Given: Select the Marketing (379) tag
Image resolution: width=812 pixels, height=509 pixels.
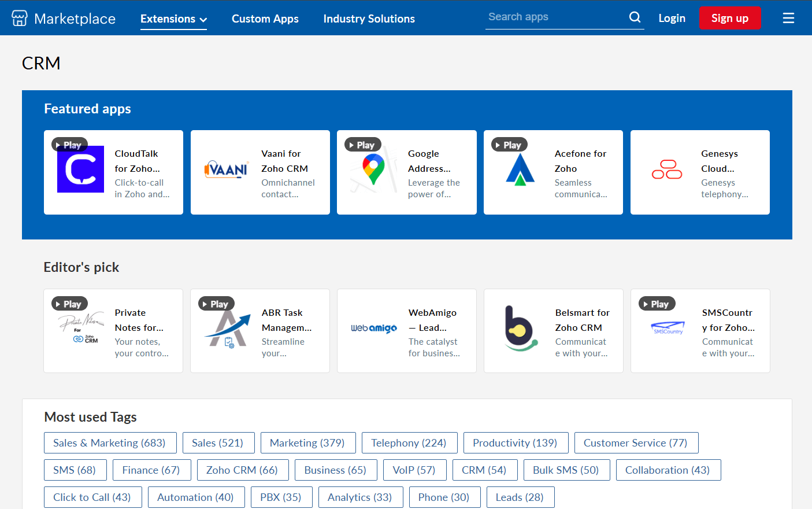Looking at the screenshot, I should (x=307, y=443).
